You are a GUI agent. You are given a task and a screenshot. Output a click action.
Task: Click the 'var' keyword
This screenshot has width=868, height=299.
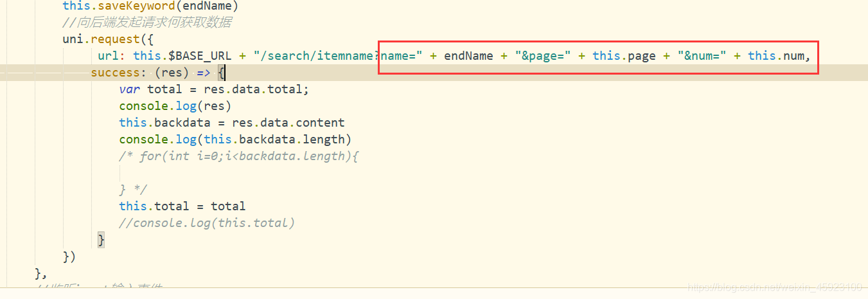coord(130,89)
